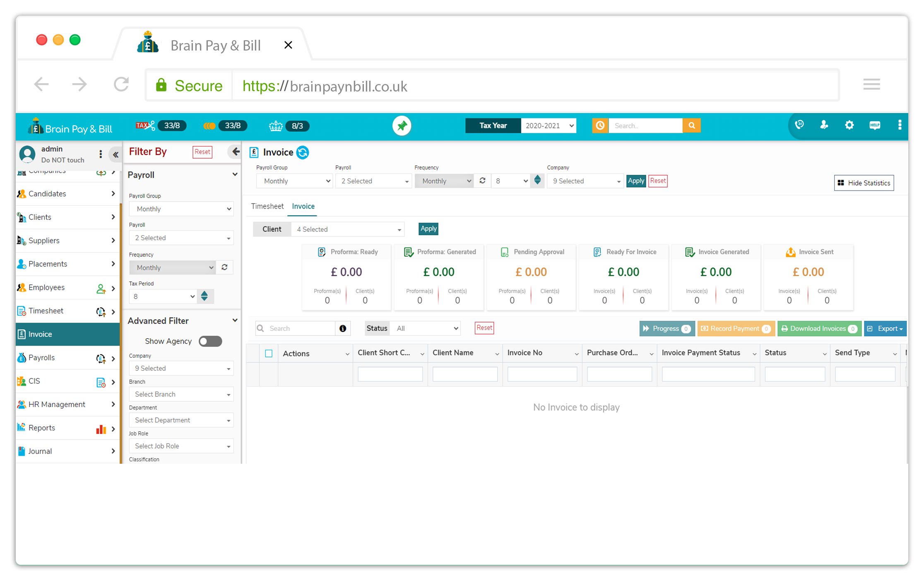
Task: Click the Progress button
Action: [x=667, y=328]
